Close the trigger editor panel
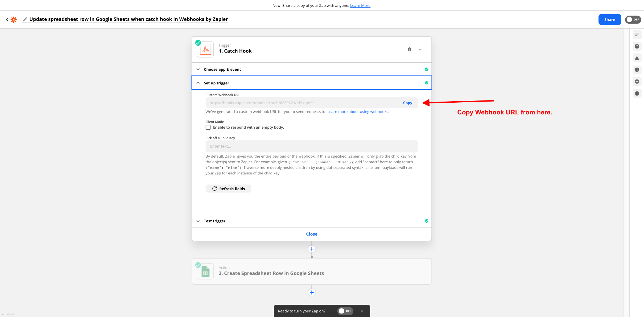644x317 pixels. click(x=312, y=234)
